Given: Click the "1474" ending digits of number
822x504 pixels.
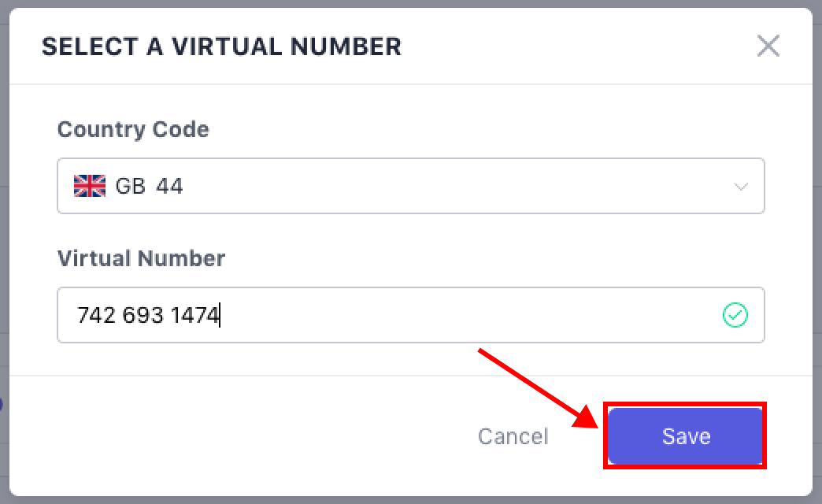Looking at the screenshot, I should coord(194,316).
